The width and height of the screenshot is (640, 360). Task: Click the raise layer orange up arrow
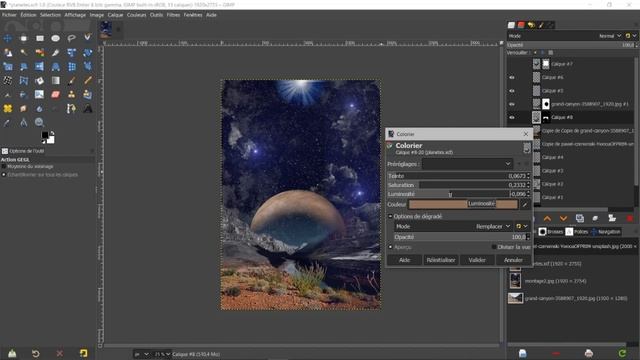[x=547, y=219]
